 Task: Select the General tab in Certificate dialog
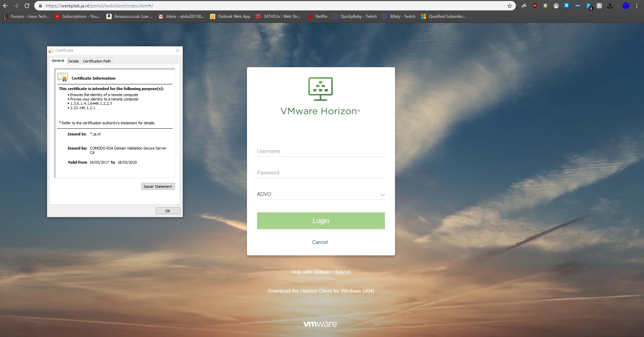coord(58,60)
